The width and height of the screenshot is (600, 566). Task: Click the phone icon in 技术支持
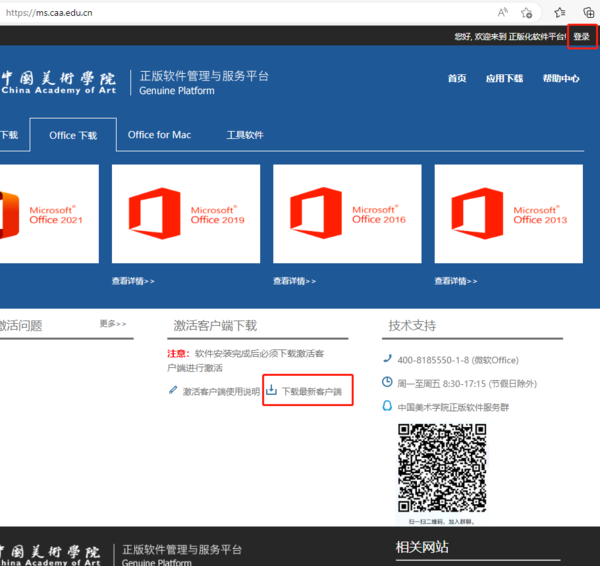(x=388, y=358)
